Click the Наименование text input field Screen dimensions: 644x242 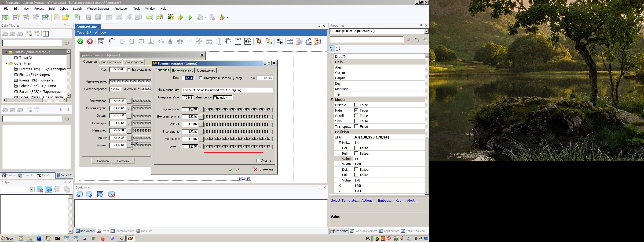(227, 90)
